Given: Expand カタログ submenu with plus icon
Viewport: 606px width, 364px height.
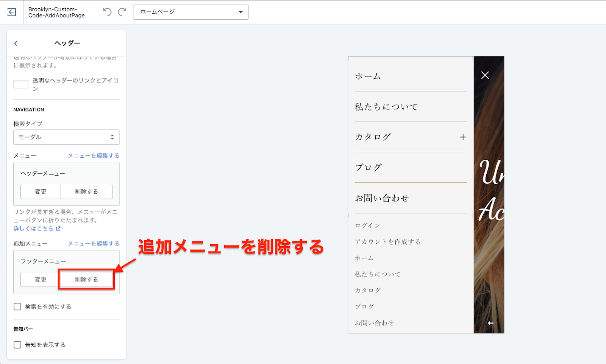Looking at the screenshot, I should (x=463, y=137).
